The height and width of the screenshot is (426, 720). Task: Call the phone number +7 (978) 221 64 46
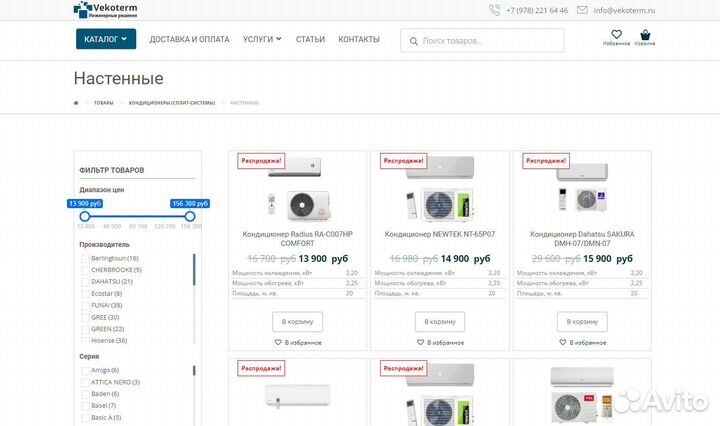[537, 10]
